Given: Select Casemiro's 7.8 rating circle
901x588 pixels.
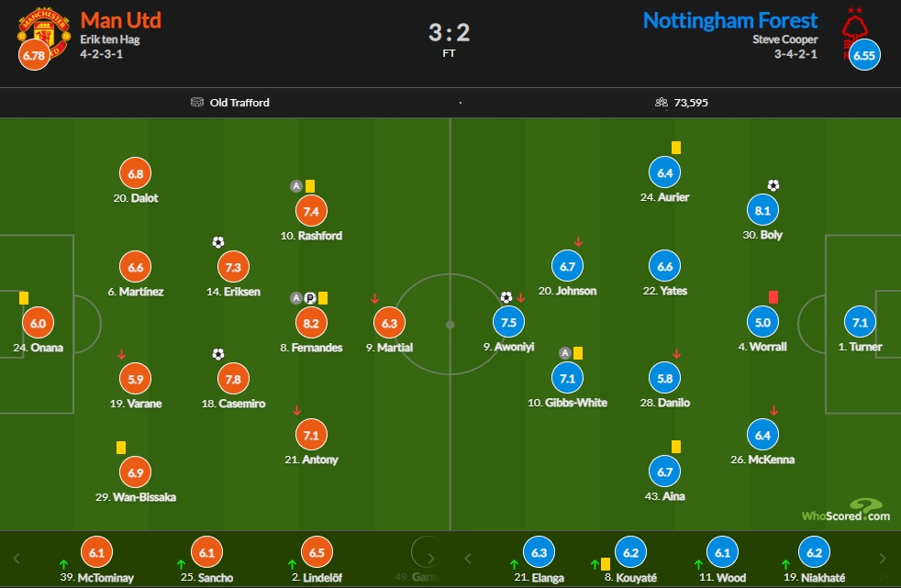Looking at the screenshot, I should [233, 379].
